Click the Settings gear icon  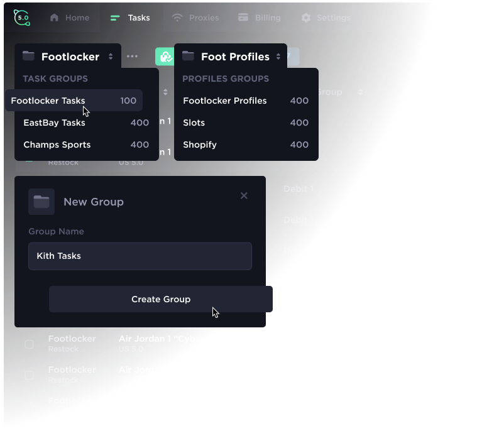click(x=305, y=18)
